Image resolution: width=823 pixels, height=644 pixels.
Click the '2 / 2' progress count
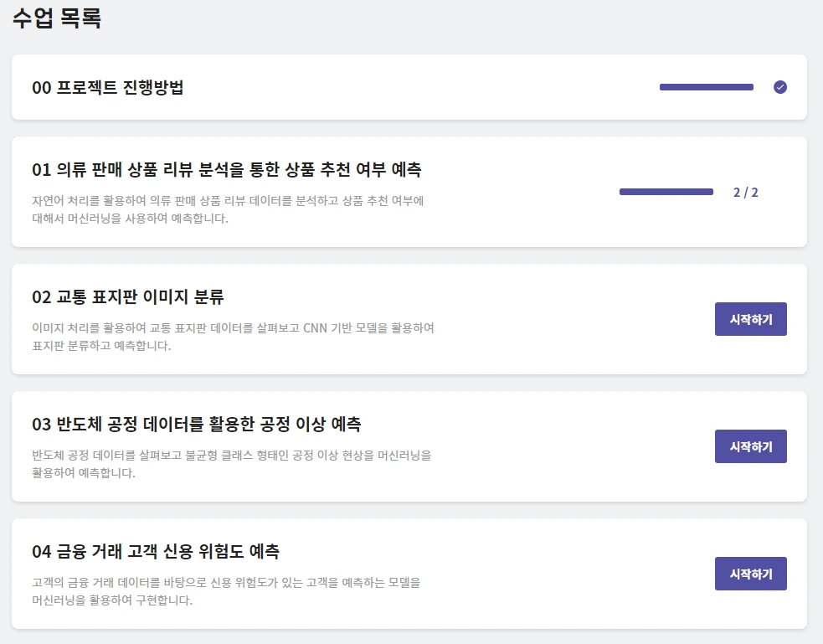[x=745, y=193]
